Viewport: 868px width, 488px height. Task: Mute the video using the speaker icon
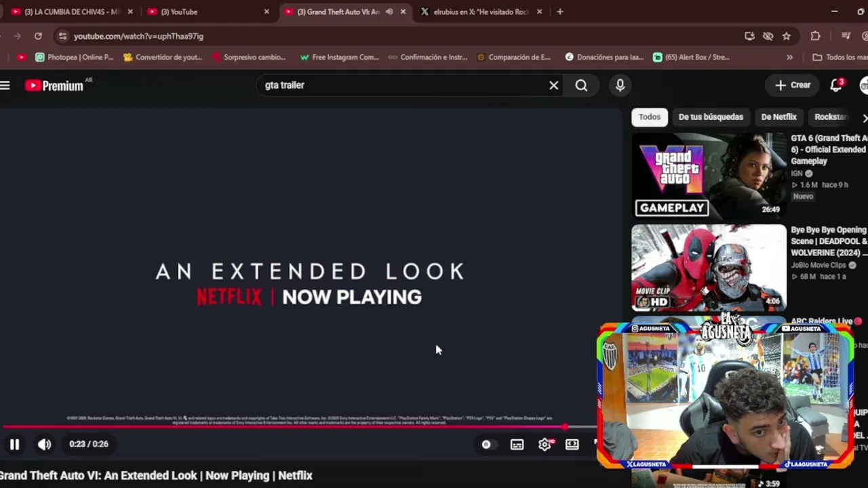pos(44,445)
